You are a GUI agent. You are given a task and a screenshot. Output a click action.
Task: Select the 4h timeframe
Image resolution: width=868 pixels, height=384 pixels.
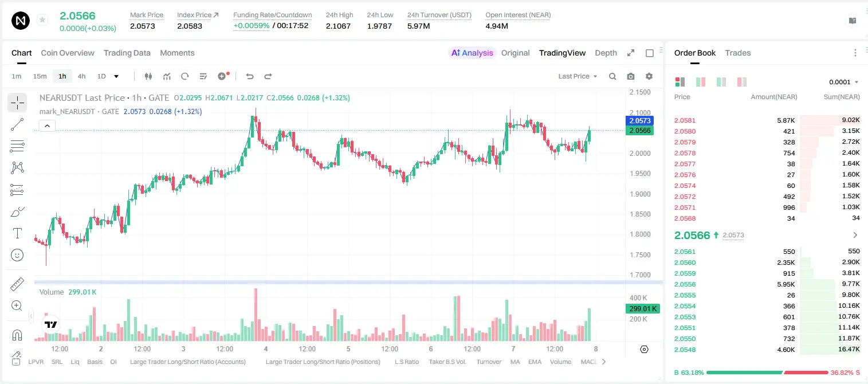[x=82, y=76]
